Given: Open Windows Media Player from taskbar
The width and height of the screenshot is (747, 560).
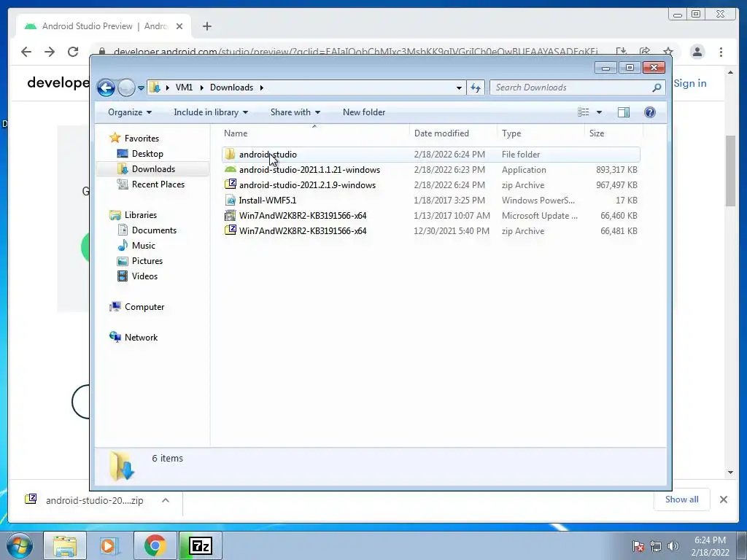Looking at the screenshot, I should (109, 545).
